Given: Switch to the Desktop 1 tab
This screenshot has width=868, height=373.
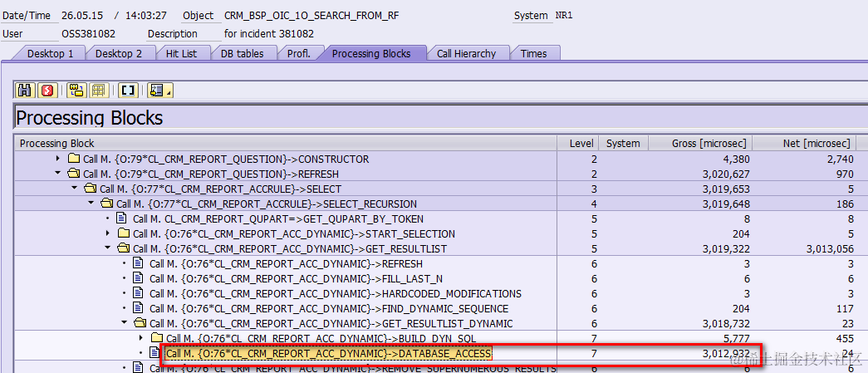Looking at the screenshot, I should (50, 54).
